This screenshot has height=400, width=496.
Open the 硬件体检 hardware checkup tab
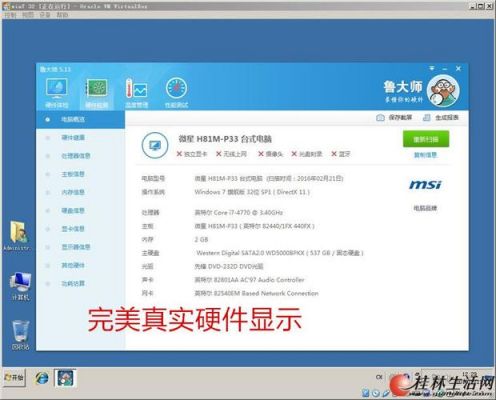[57, 93]
